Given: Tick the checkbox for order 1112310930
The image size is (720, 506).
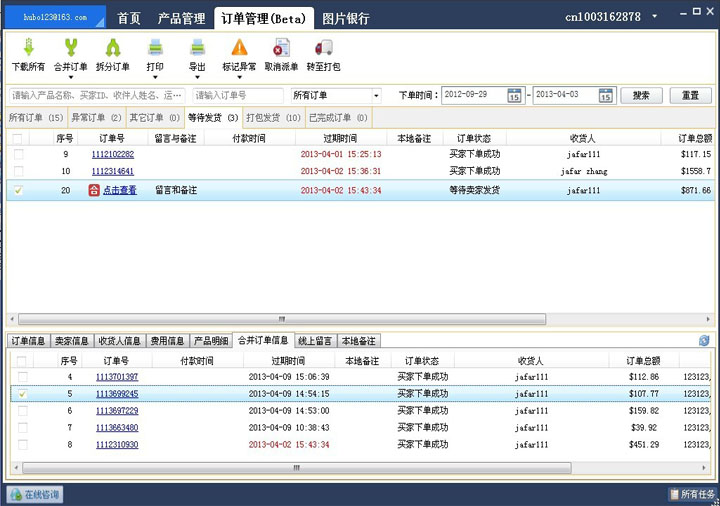Looking at the screenshot, I should point(22,444).
